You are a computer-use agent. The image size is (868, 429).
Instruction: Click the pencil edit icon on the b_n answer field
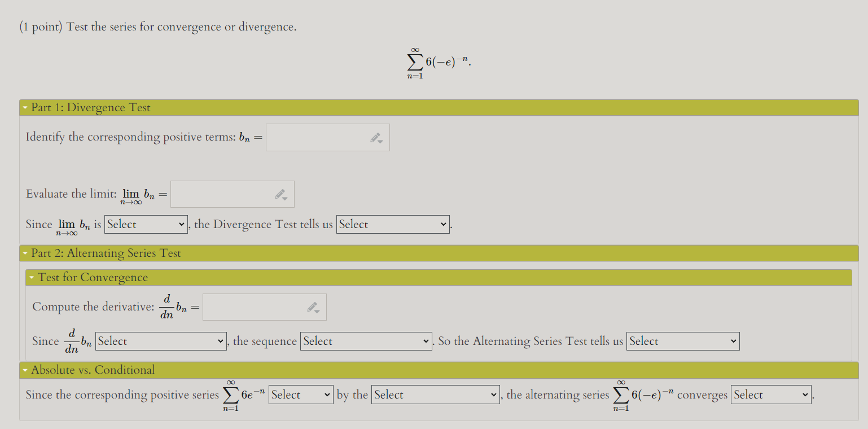[376, 136]
